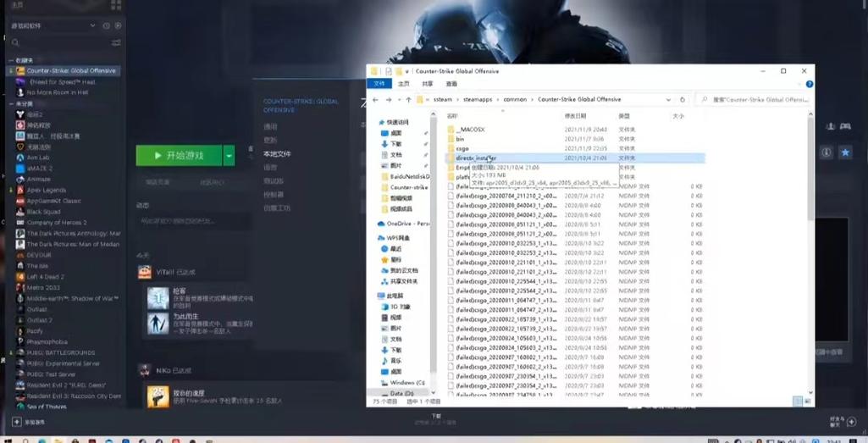868x443 pixels.
Task: Select the directx_installer folder row
Action: pyautogui.click(x=576, y=158)
